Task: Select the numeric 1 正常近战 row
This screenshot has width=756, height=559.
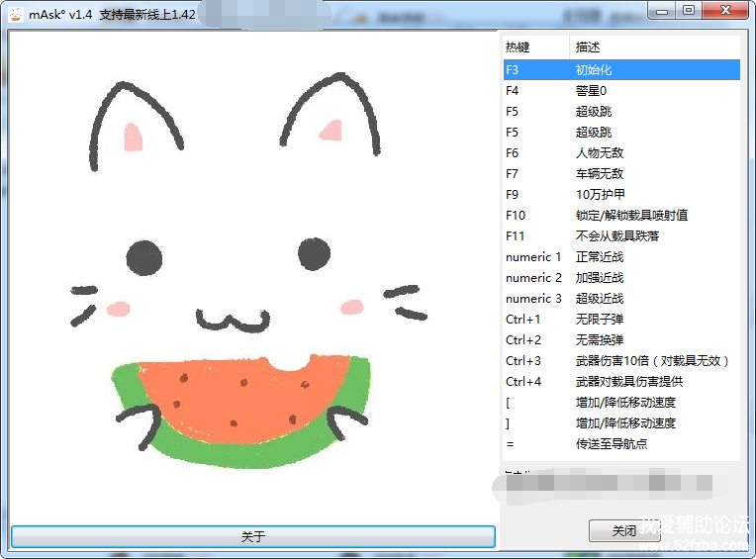Action: point(621,257)
